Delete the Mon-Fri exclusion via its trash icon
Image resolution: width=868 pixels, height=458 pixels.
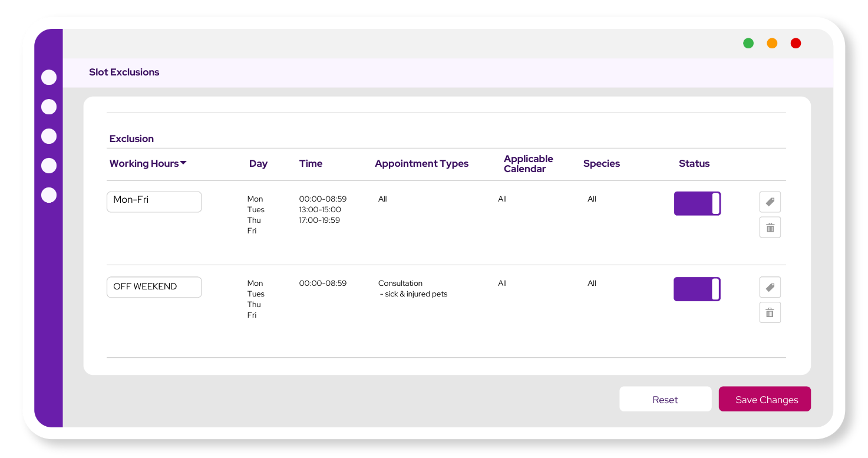click(x=770, y=227)
